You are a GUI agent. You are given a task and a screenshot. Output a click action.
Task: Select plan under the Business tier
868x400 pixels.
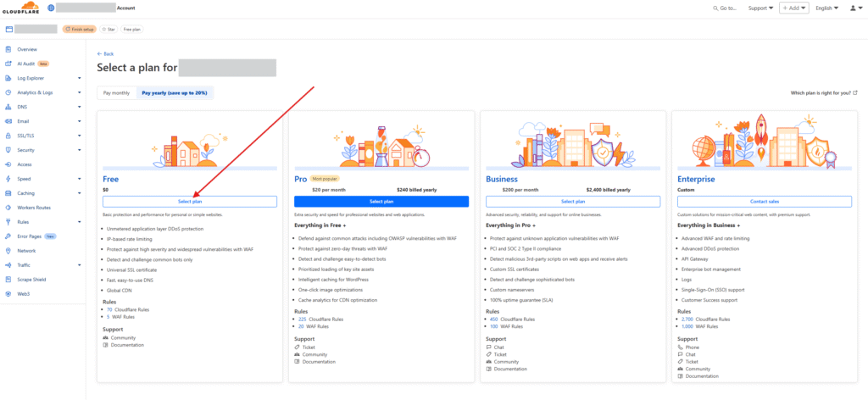(573, 202)
